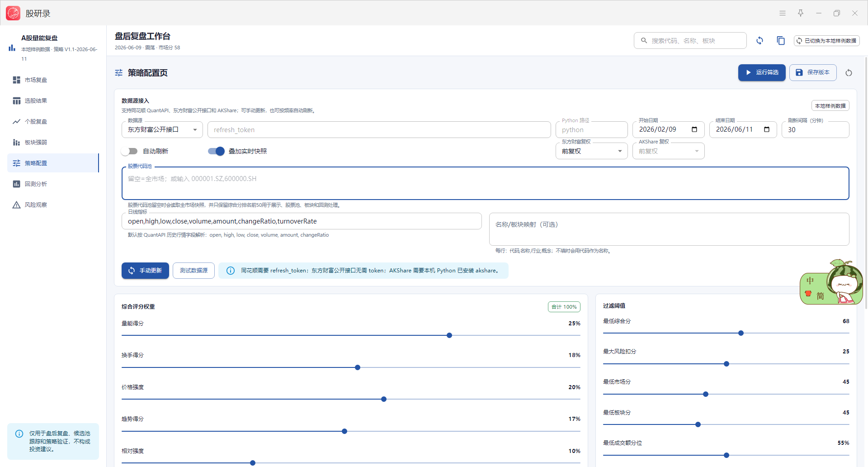
Task: Click the 运行筛选 button
Action: pyautogui.click(x=762, y=72)
